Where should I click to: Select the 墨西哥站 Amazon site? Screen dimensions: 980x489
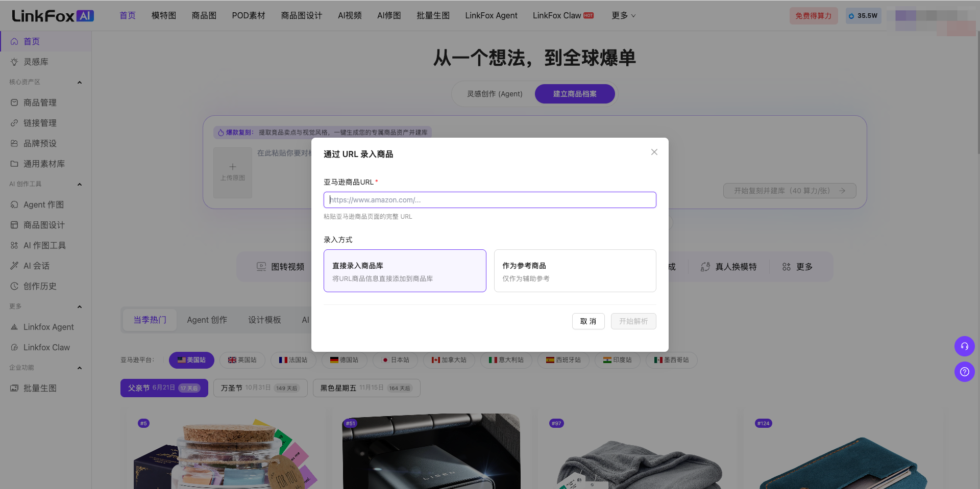coord(671,360)
